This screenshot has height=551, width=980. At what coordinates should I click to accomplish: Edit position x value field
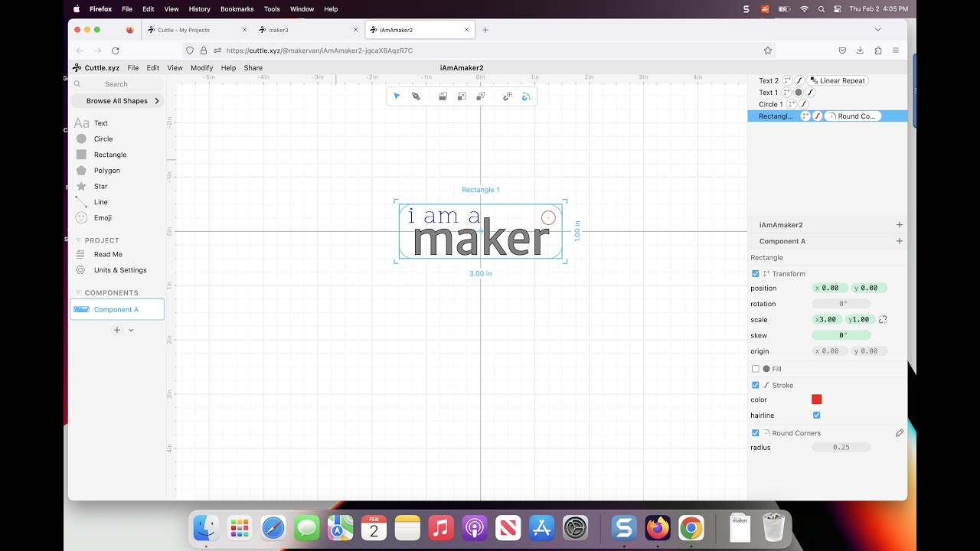coord(829,289)
